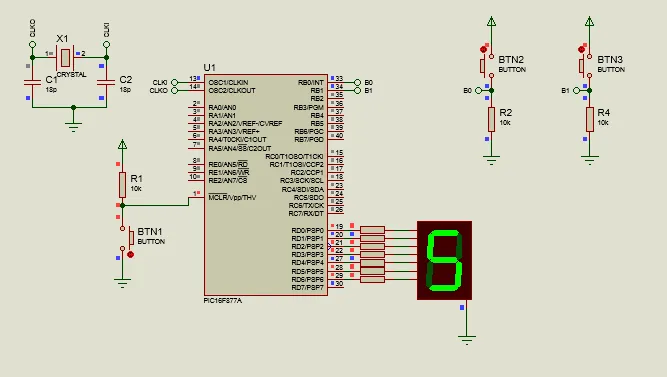Click the OSC1/CLKIN pin label
Screen dimensions: 667x377
pos(228,82)
